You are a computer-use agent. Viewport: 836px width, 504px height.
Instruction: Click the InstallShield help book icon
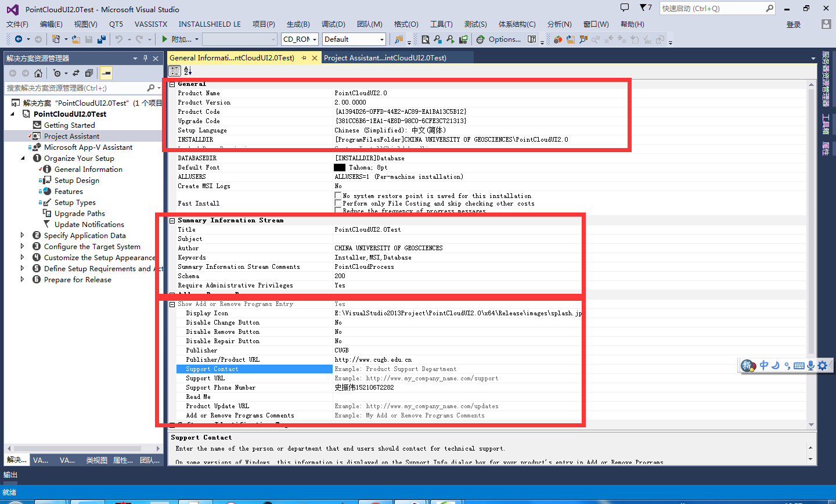point(532,39)
